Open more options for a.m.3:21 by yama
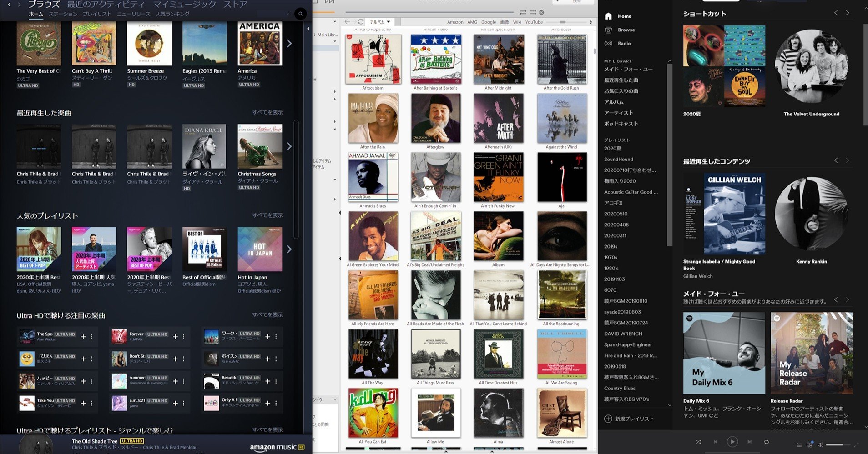Viewport: 868px width, 454px height. pyautogui.click(x=184, y=403)
